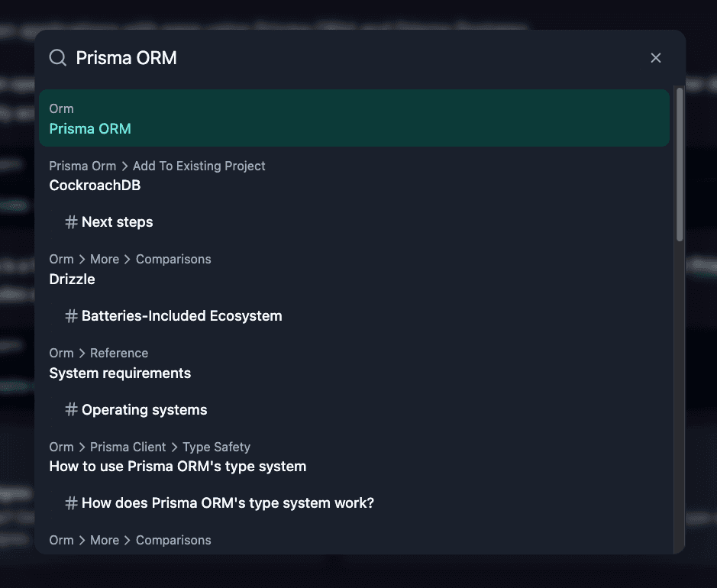Click the magnifying glass search icon
Screen dimensions: 717x588
point(57,57)
